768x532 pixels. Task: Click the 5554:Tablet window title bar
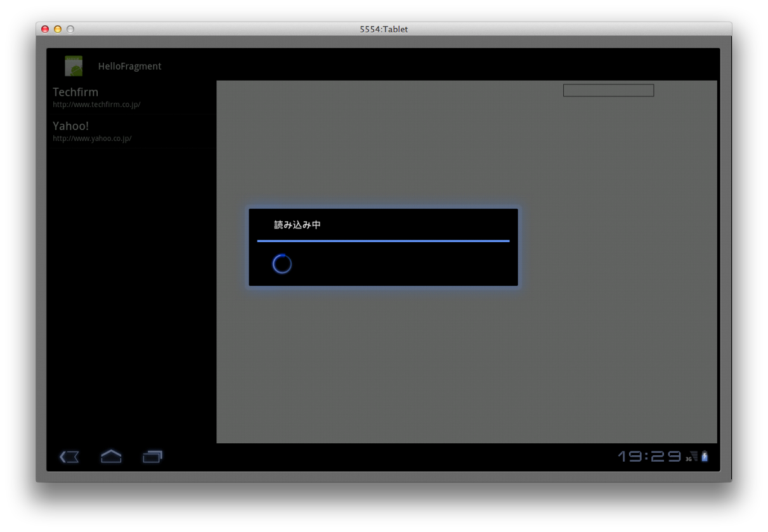[384, 29]
